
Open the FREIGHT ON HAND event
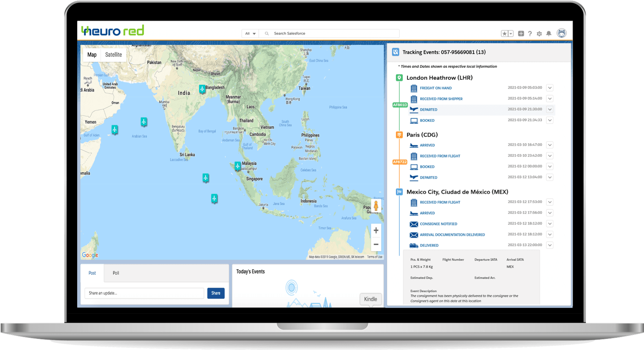436,88
